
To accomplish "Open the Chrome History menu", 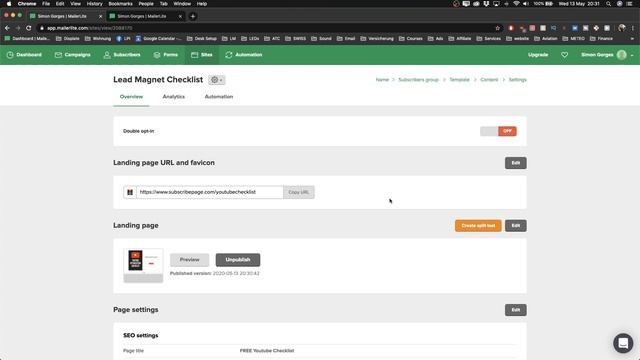I will click(94, 4).
